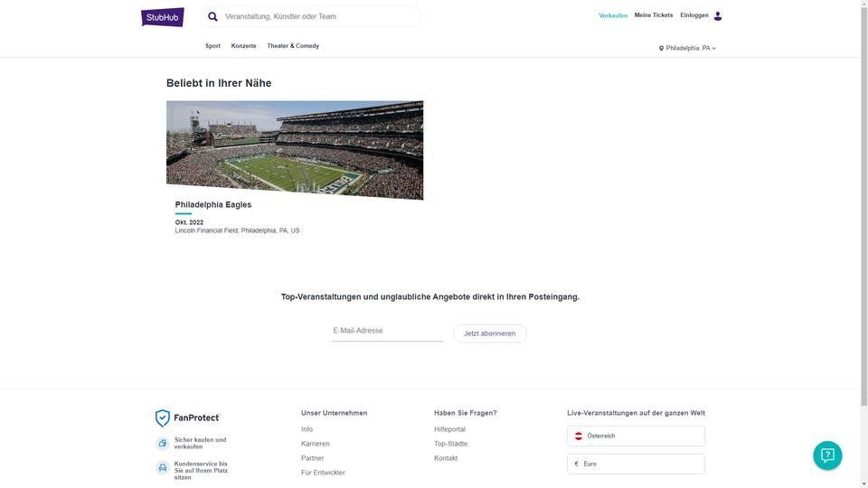Click the user profile icon

tap(717, 16)
